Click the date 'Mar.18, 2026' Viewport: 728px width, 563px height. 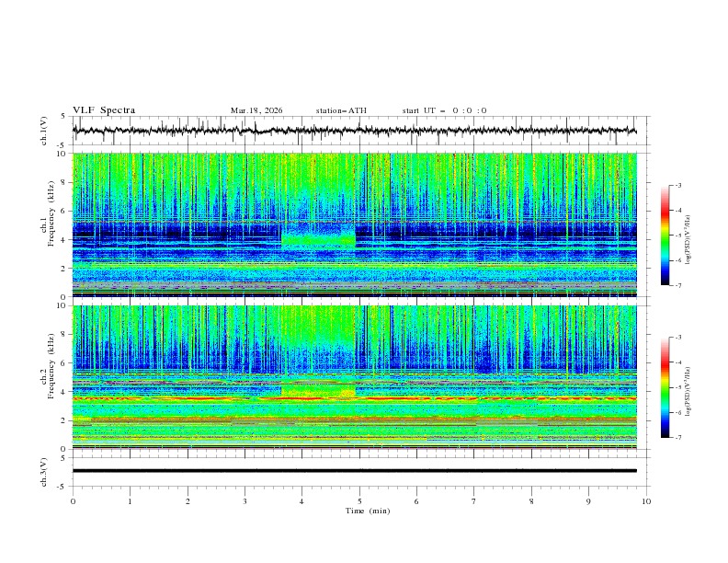click(x=256, y=110)
